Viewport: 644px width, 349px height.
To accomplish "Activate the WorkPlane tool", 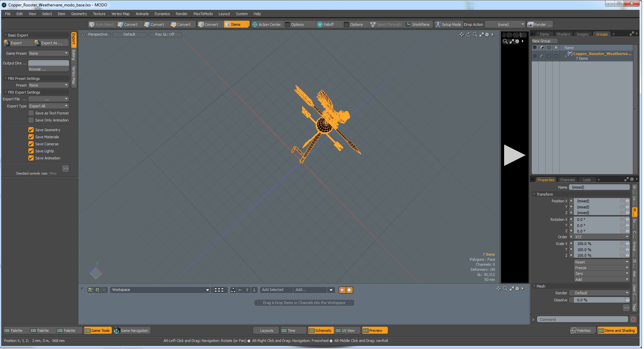I will pyautogui.click(x=418, y=24).
